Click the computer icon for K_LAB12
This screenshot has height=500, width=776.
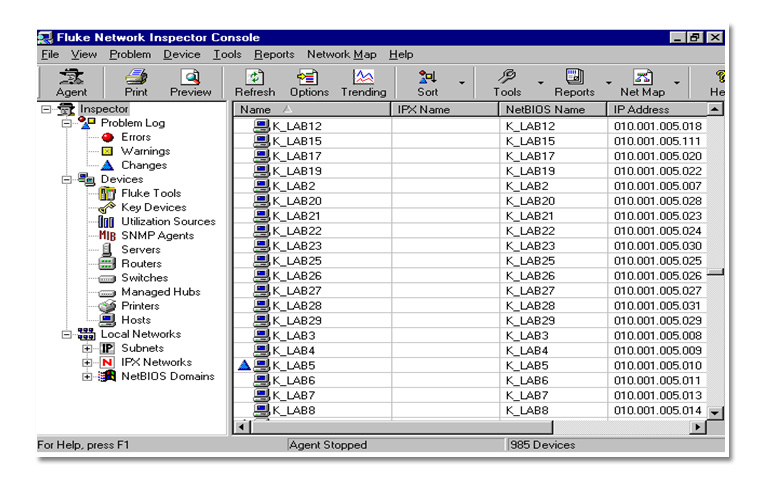[261, 126]
